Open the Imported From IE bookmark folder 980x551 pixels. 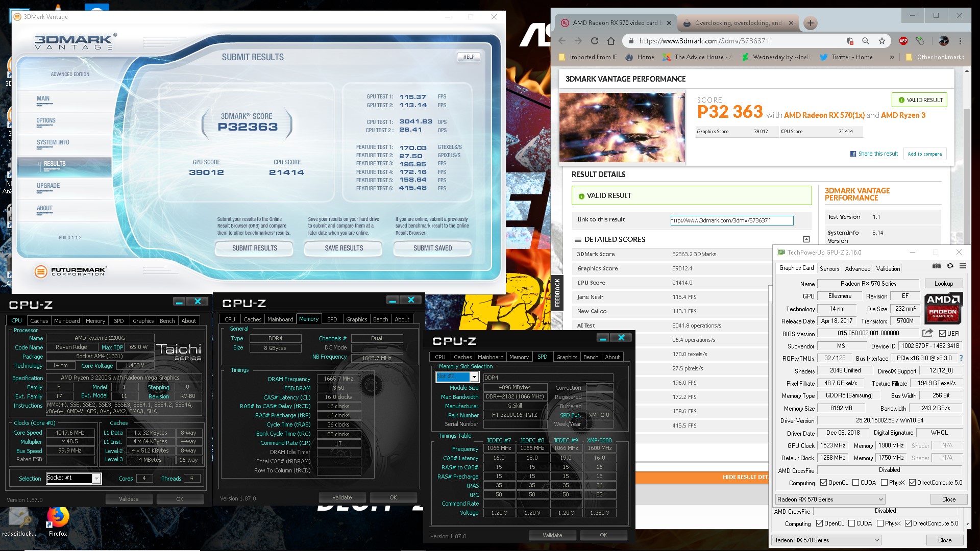[x=588, y=57]
